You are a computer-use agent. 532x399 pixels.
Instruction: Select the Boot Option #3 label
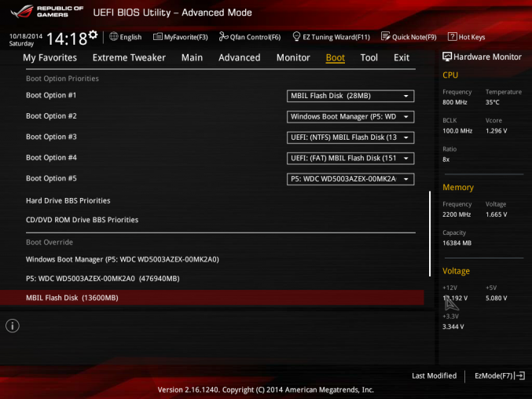click(x=51, y=137)
